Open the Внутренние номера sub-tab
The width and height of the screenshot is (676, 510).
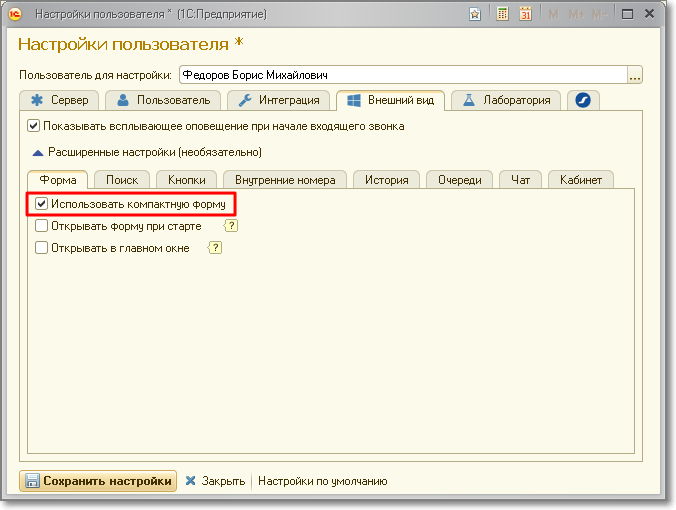click(285, 180)
